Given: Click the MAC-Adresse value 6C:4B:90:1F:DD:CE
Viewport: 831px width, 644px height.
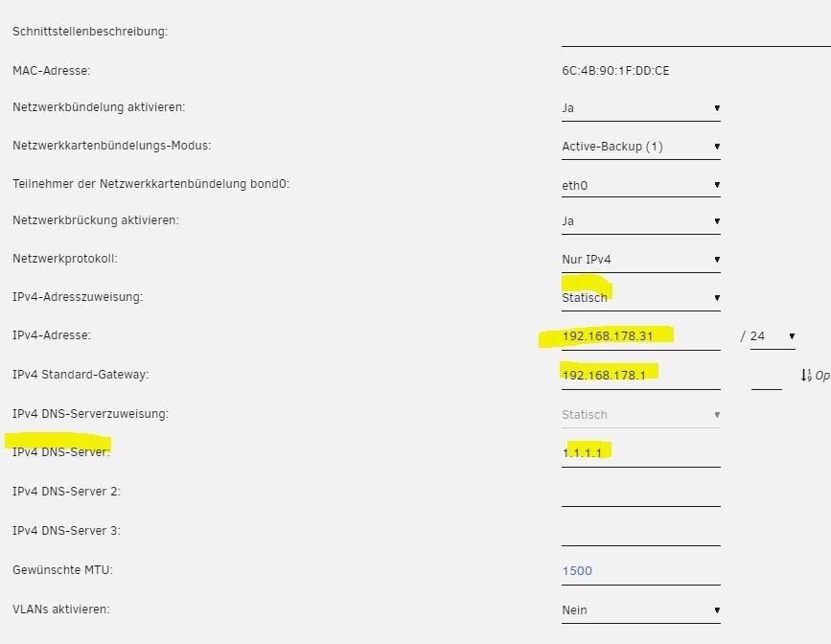Looking at the screenshot, I should 615,71.
